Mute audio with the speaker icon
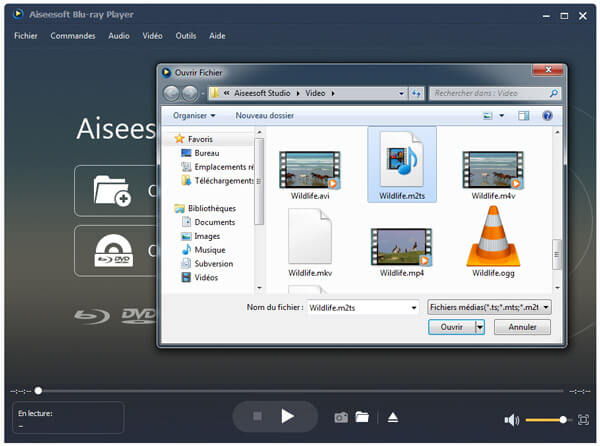 coord(511,420)
